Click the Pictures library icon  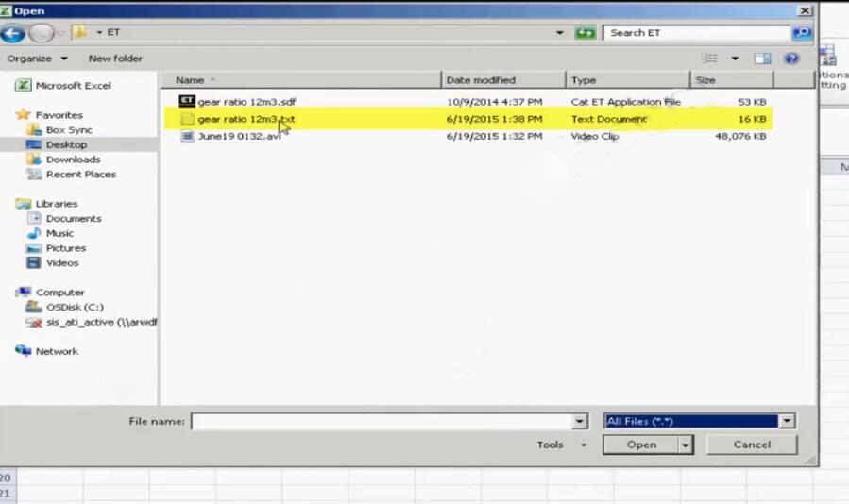click(x=34, y=248)
